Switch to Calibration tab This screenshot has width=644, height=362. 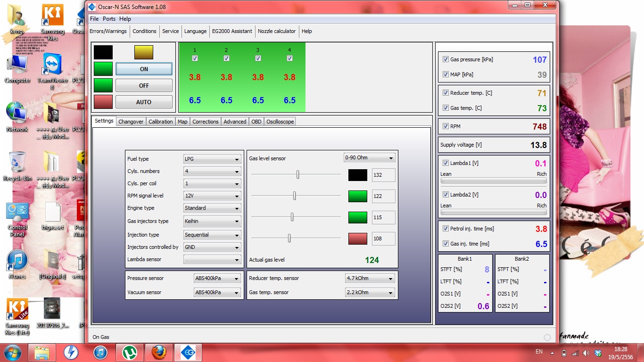coord(161,122)
